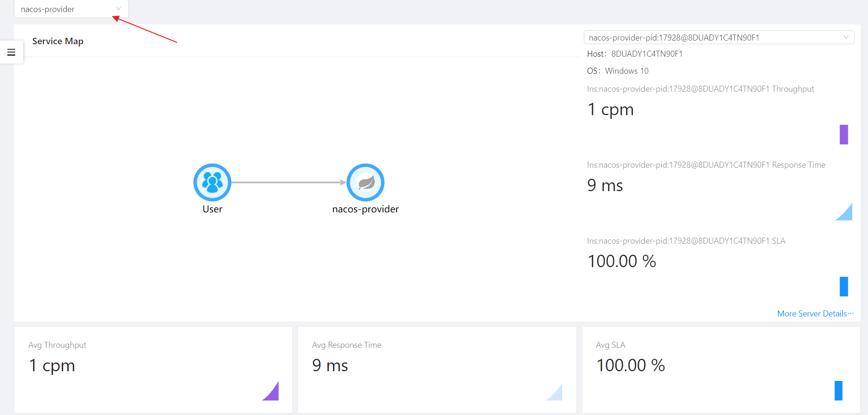Click the chevron arrow of the service dropdown

pos(118,9)
